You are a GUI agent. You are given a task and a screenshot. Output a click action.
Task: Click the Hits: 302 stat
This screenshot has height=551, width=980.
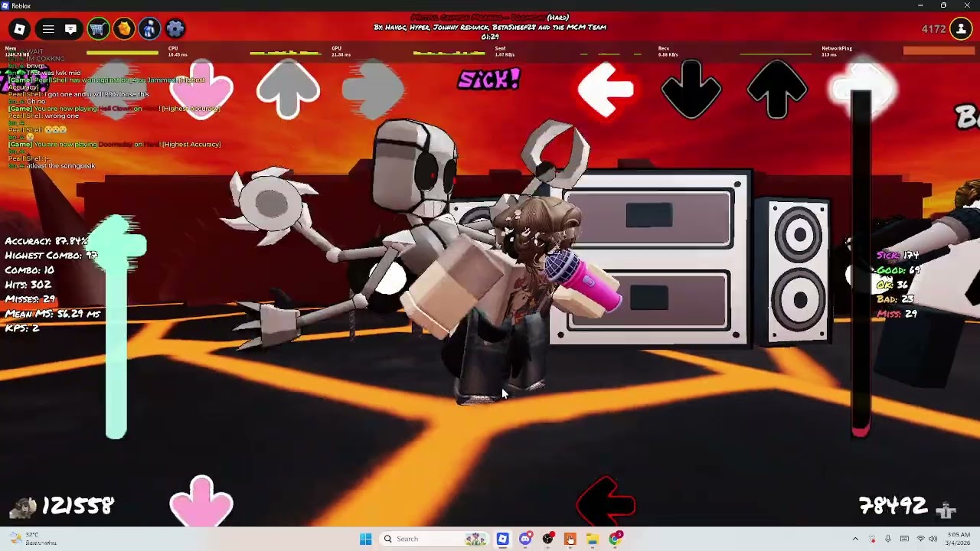point(28,285)
